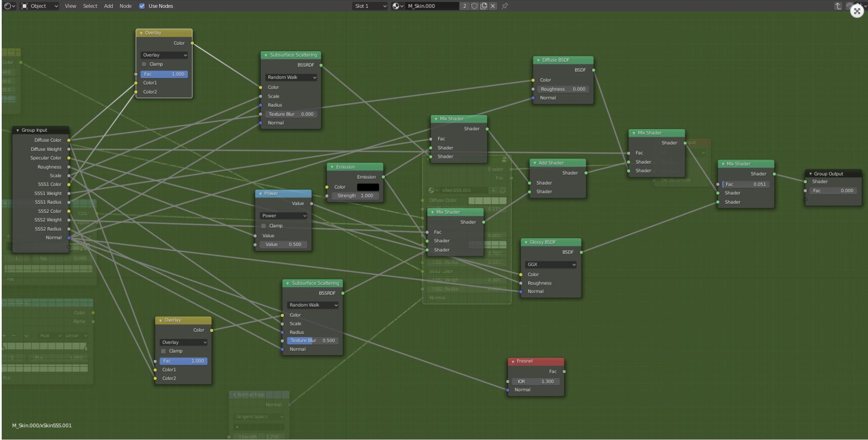The image size is (868, 440).
Task: Click the duplicate material icon
Action: (484, 6)
